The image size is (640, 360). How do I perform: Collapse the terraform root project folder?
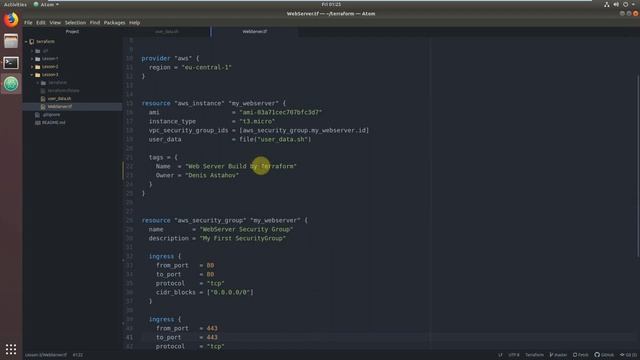point(26,42)
